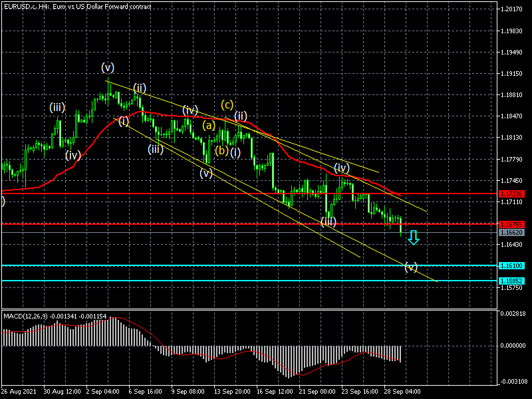This screenshot has width=532, height=399.
Task: Click the EURUSD.c,H4 chart title text
Action: [76, 6]
